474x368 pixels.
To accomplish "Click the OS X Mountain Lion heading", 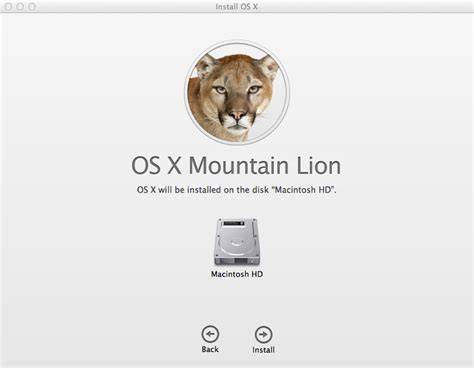I will pyautogui.click(x=236, y=165).
